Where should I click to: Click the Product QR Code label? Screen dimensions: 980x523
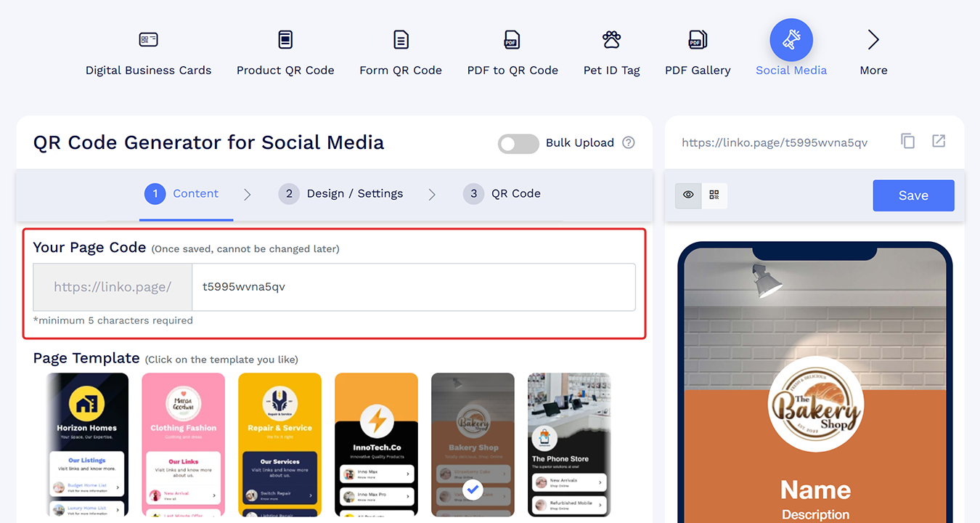(285, 70)
